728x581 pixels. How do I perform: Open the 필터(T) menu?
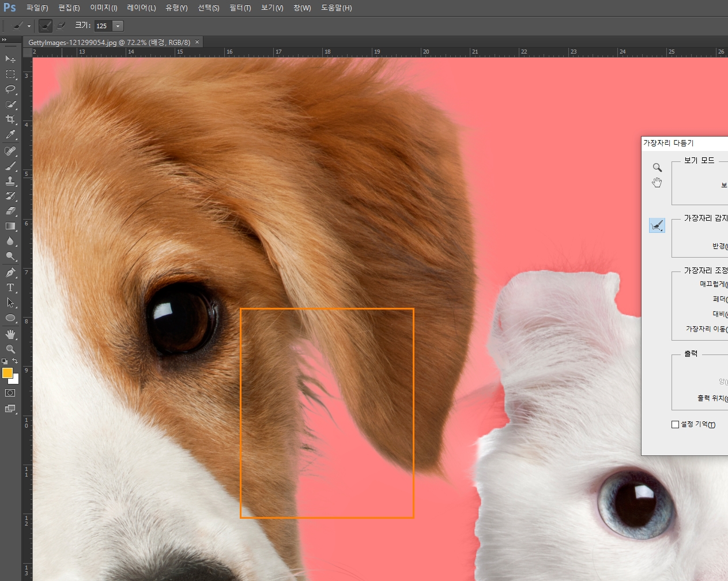(240, 8)
